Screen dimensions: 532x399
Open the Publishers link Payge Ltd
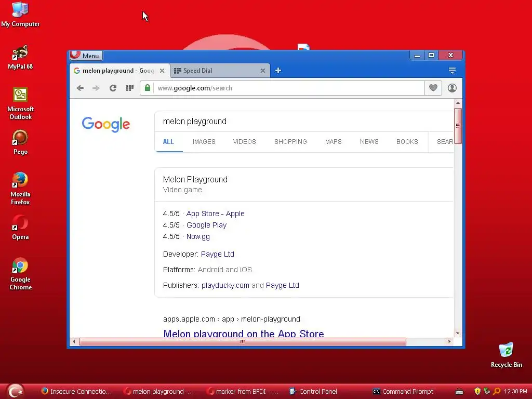(x=282, y=285)
